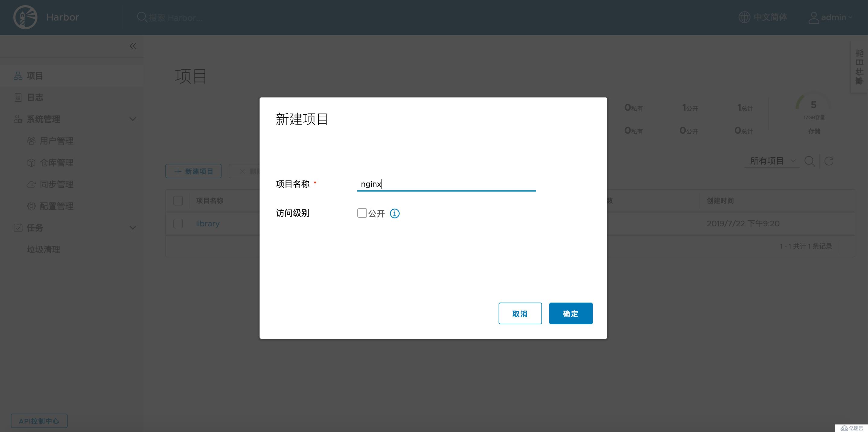Confirm with the 确定 button

click(571, 313)
